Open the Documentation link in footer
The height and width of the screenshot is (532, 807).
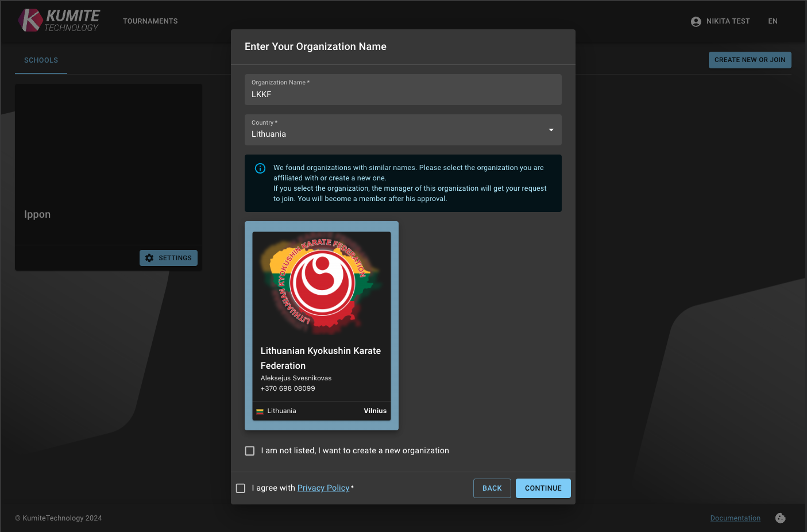[735, 518]
